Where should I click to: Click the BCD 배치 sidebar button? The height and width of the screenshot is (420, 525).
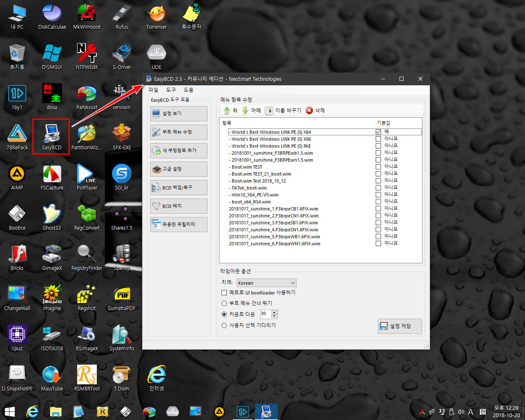179,206
